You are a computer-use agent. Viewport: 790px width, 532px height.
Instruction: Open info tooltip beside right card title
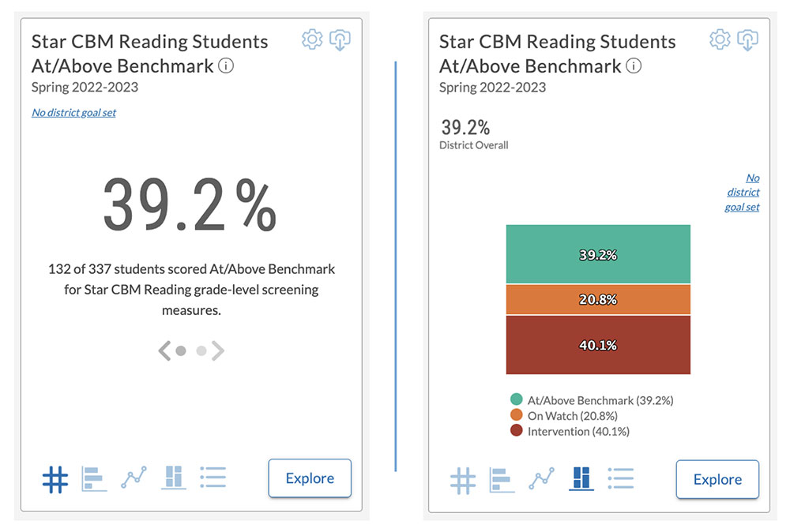pos(633,66)
